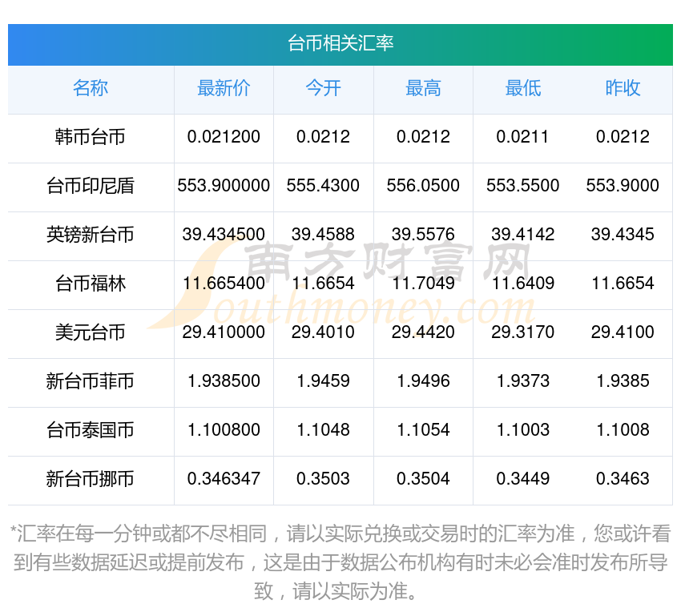Click the 最高 column header
681x616 pixels.
(x=423, y=88)
